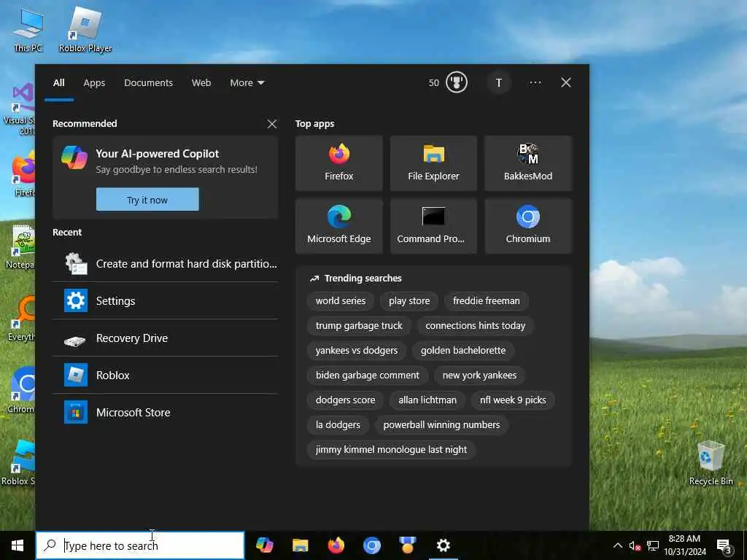
Task: Search trending powerball winning numbers
Action: (441, 425)
